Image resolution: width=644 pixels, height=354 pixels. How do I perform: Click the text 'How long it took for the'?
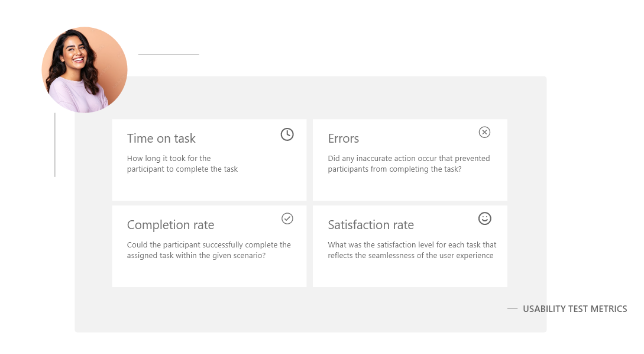coord(169,158)
